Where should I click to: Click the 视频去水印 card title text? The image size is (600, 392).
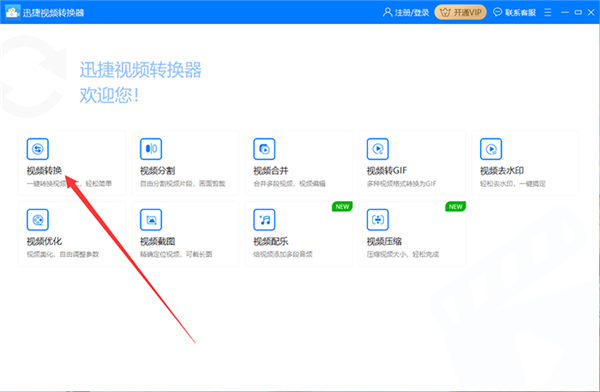point(502,170)
